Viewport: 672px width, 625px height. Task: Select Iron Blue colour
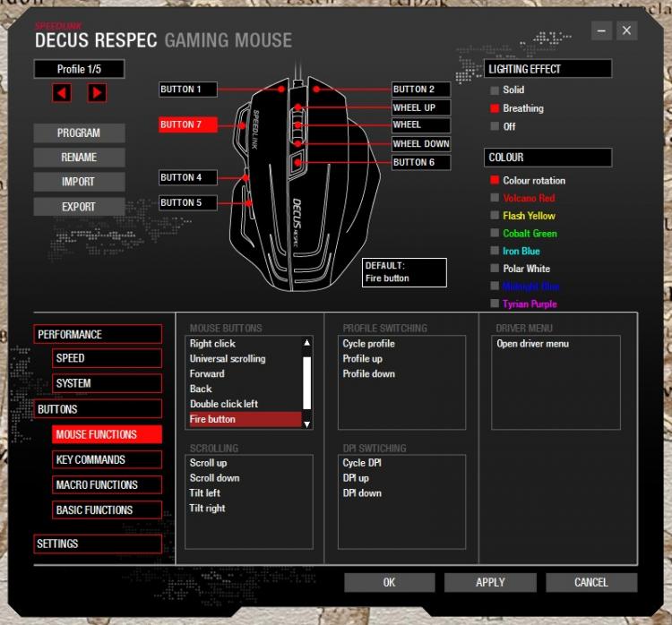click(515, 251)
